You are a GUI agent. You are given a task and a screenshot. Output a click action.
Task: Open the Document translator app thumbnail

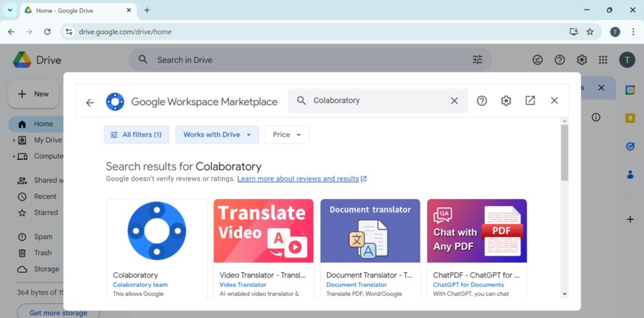(370, 231)
